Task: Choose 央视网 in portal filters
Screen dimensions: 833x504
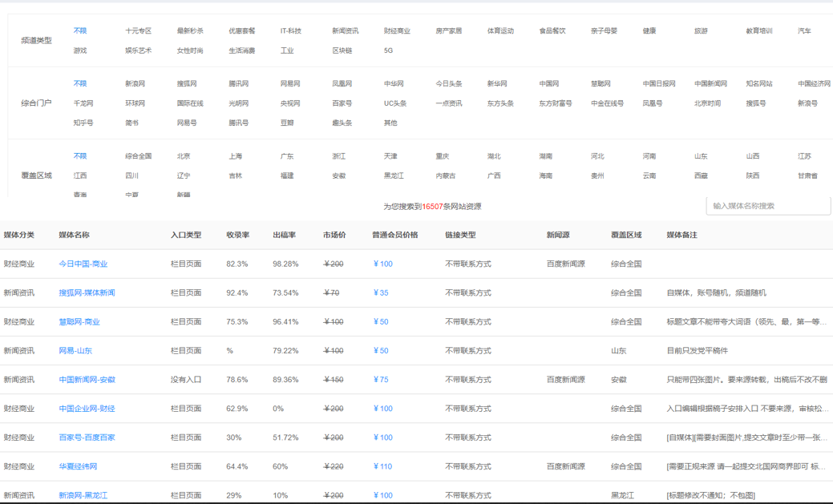Action: (290, 103)
